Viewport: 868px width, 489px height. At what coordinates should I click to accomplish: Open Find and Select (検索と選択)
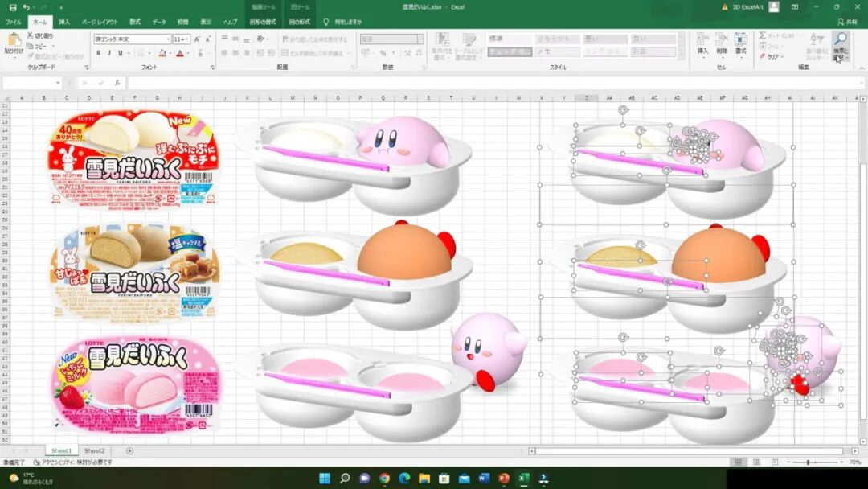pos(841,46)
